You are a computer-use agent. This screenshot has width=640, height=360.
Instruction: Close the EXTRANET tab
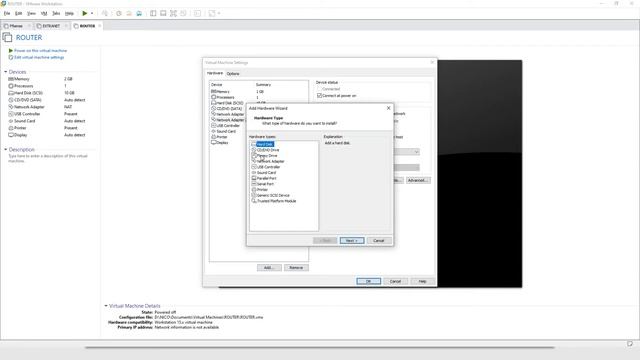pos(66,26)
